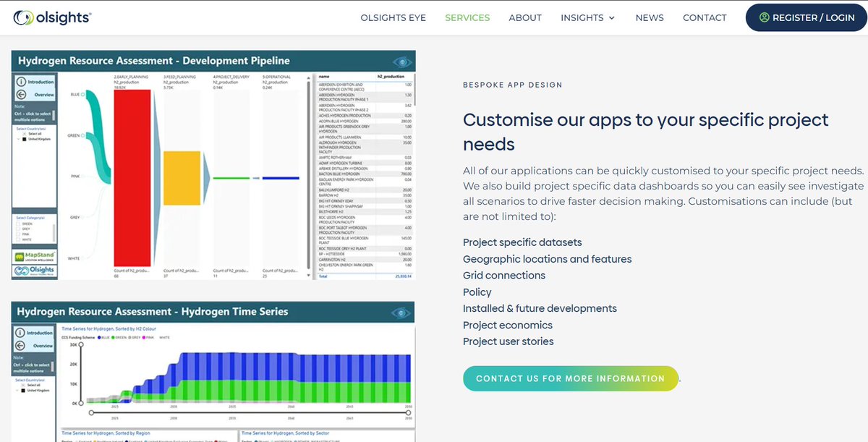Click the Introduction info icon in Development Pipeline

point(21,82)
